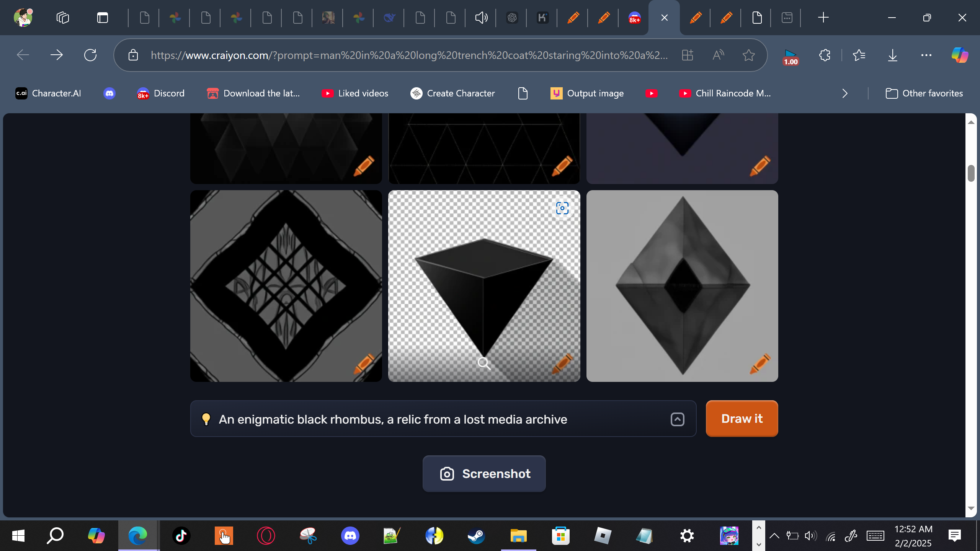Click the visual search icon on pyramid image
This screenshot has width=980, height=551.
click(x=562, y=208)
